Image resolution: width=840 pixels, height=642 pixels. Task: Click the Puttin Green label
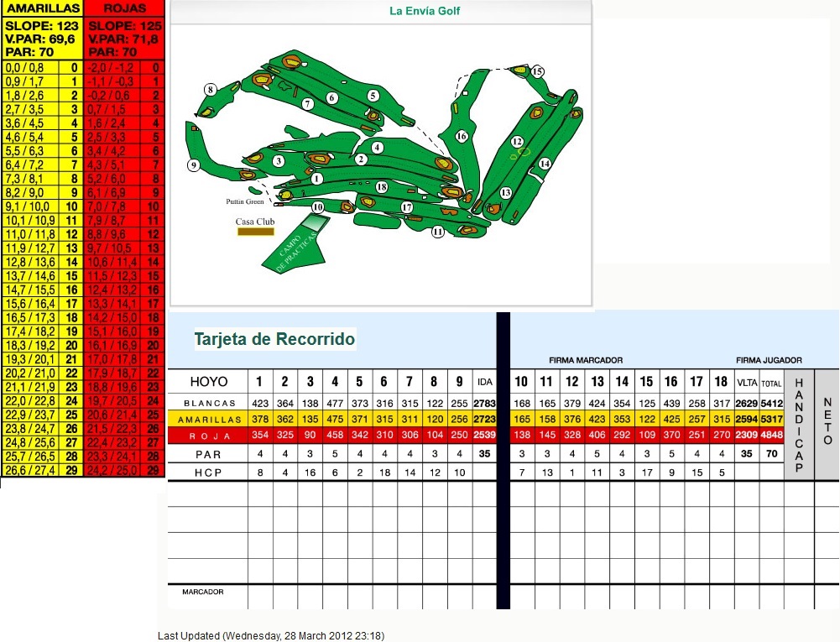[x=245, y=201]
